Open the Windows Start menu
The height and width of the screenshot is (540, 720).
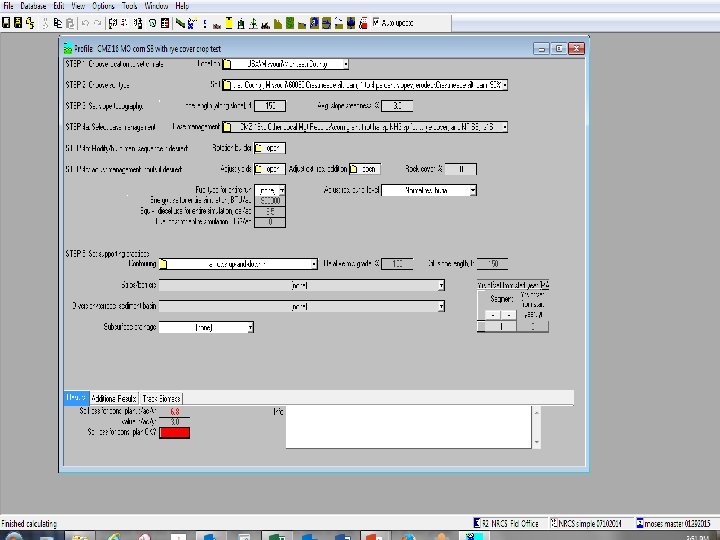(x=14, y=536)
